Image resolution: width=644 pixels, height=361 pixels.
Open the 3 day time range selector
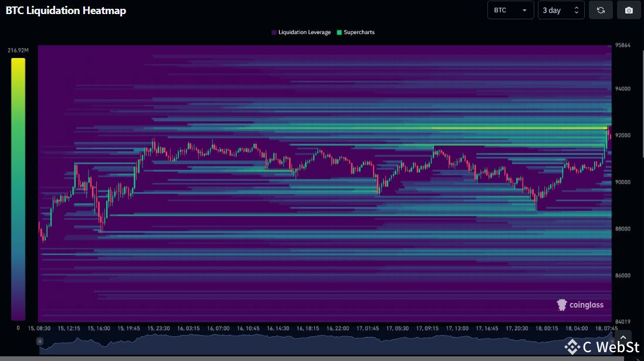click(561, 11)
